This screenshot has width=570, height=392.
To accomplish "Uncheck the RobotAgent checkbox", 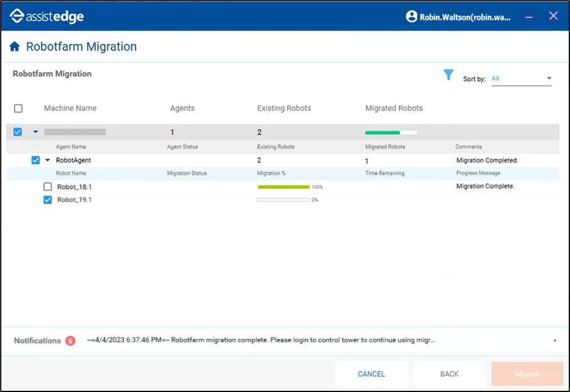I will (x=35, y=161).
